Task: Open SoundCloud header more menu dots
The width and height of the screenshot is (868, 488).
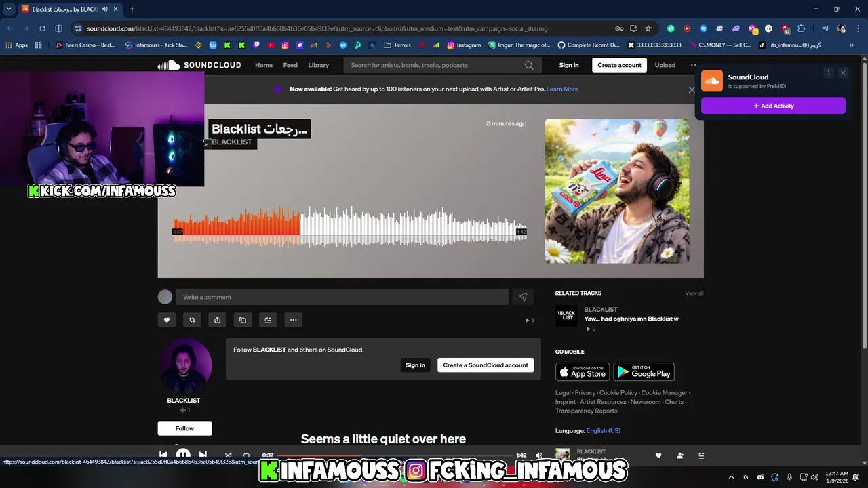Action: click(x=693, y=65)
